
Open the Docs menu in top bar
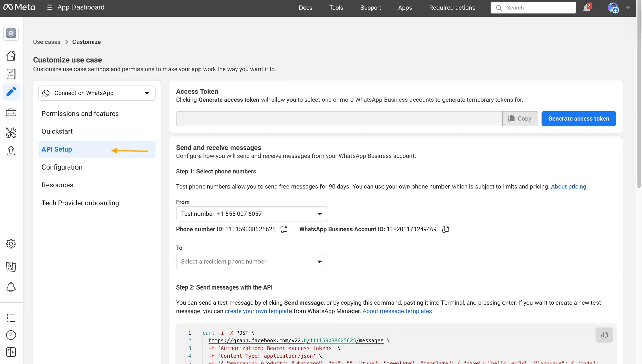[305, 7]
